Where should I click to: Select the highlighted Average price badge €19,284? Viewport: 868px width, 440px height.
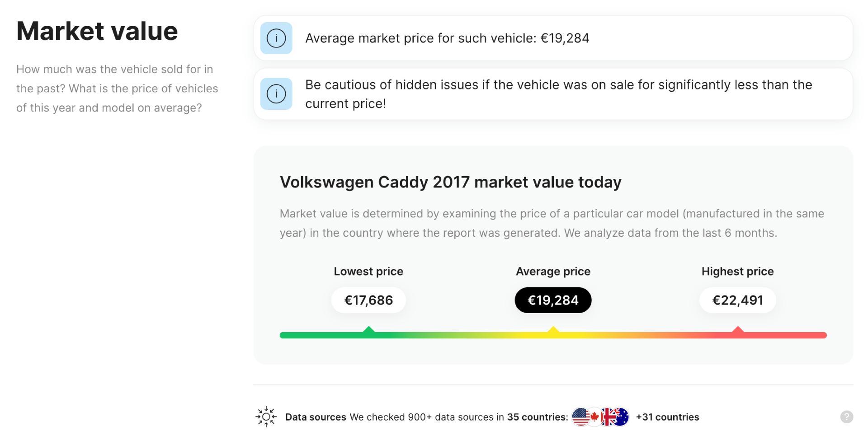(x=552, y=300)
